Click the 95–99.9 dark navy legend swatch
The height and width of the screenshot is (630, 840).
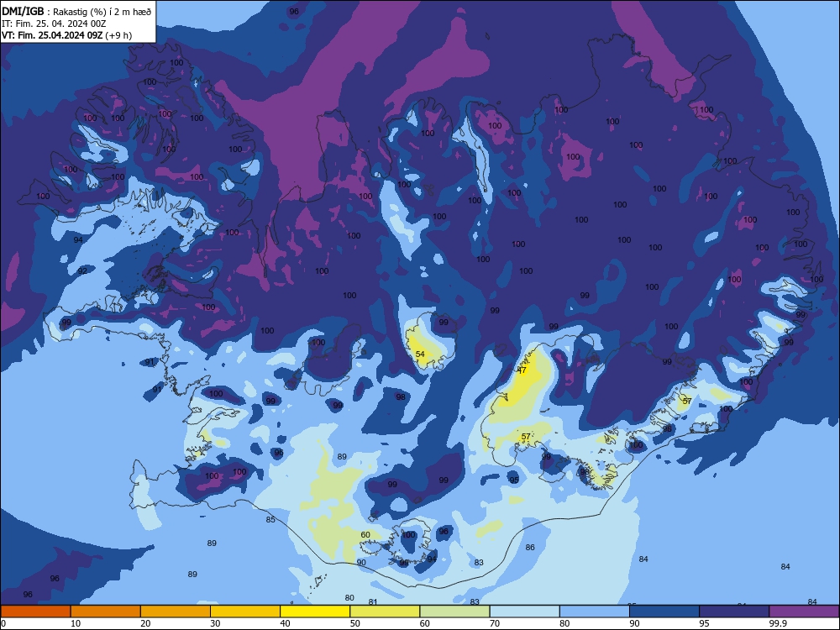734,612
